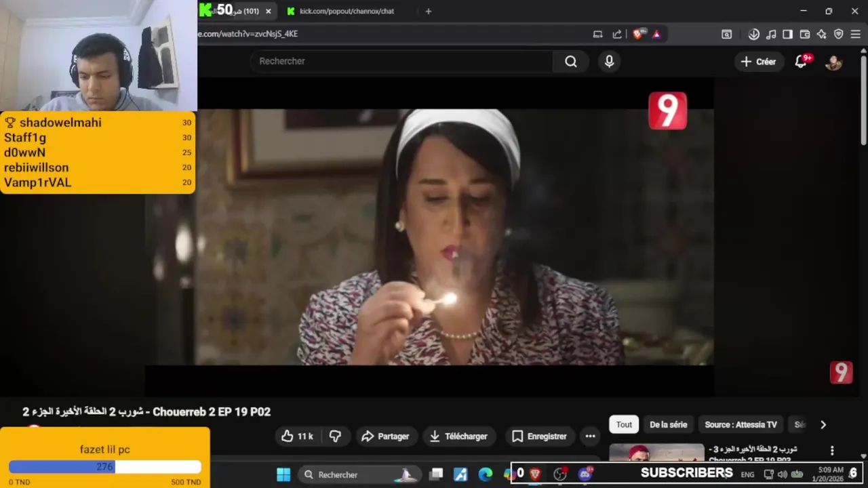This screenshot has height=488, width=868.
Task: Open the Windows Start menu
Action: coord(283,474)
